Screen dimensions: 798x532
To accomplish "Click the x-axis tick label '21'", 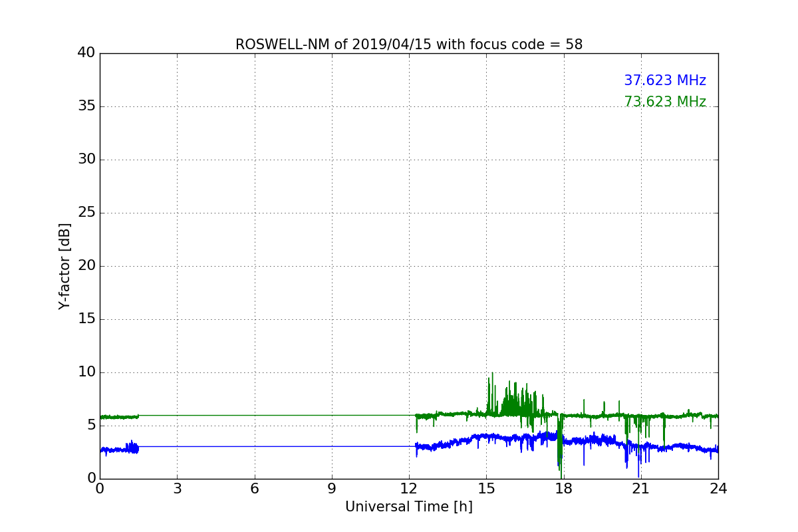I will 641,489.
